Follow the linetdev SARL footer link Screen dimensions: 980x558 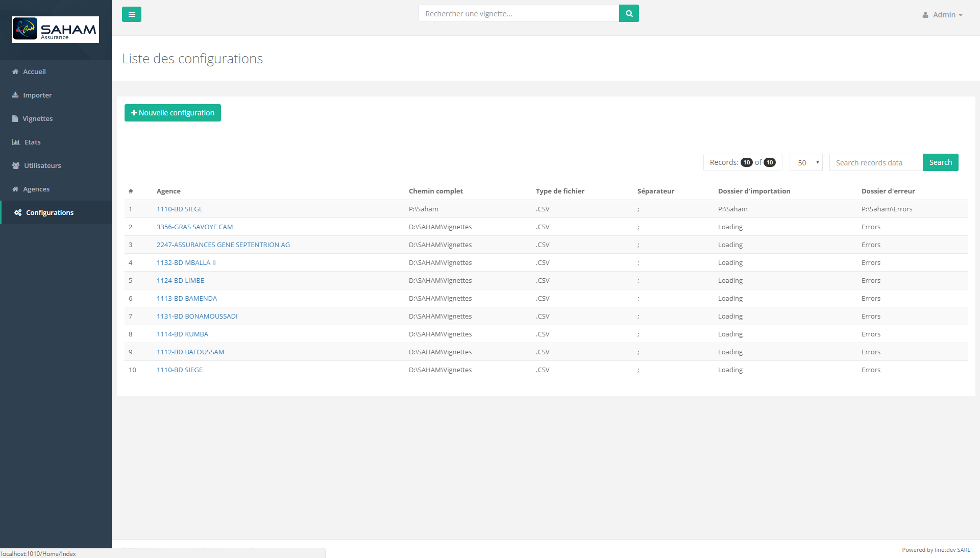click(x=952, y=550)
